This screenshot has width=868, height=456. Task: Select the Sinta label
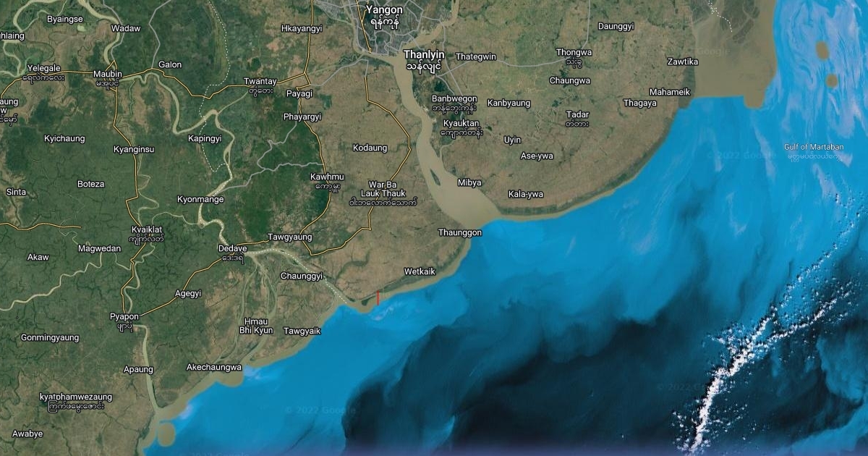point(16,192)
